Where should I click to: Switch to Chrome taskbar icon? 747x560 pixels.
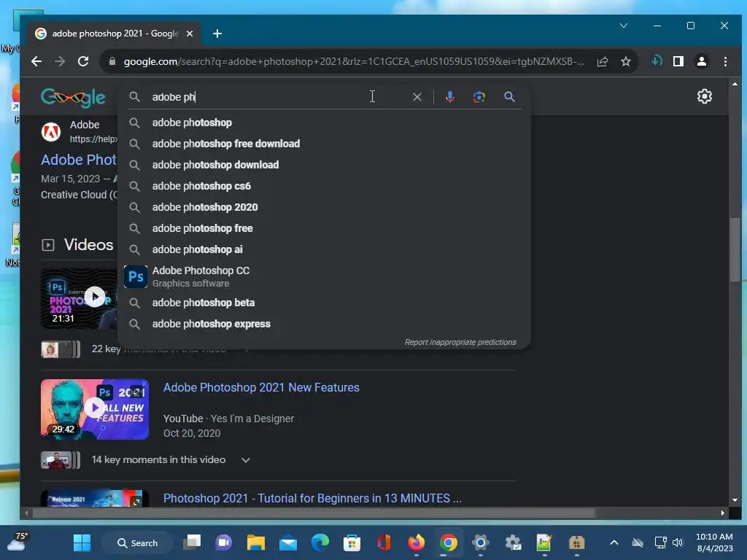[x=449, y=542]
